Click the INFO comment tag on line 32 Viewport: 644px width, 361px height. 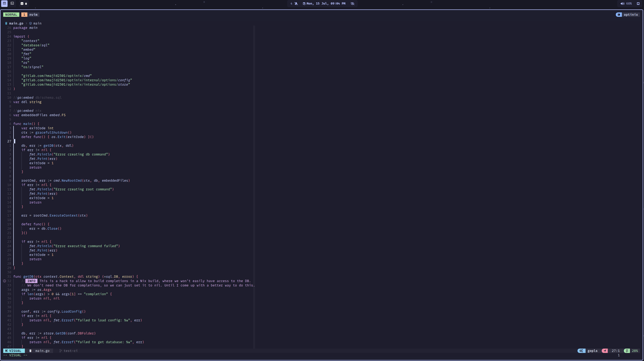[31, 281]
